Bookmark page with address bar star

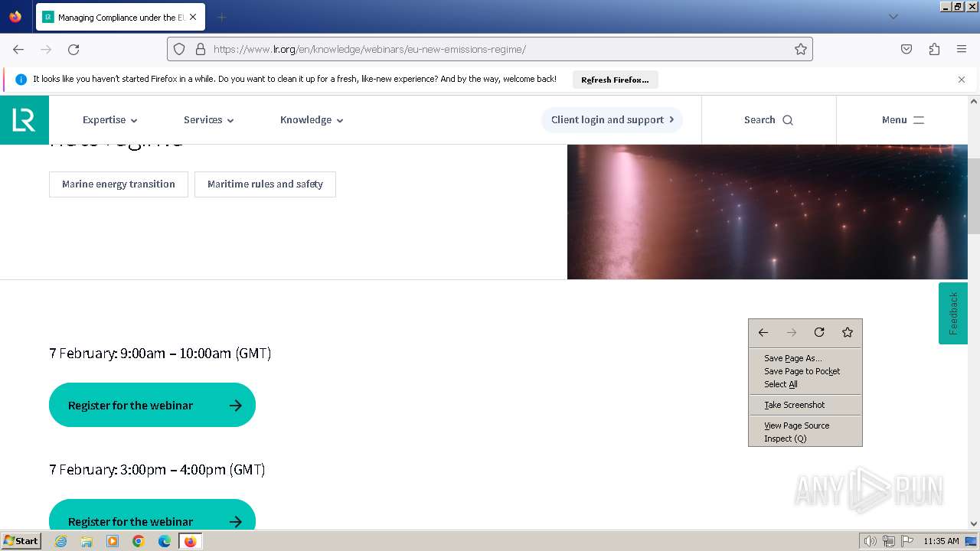[801, 49]
